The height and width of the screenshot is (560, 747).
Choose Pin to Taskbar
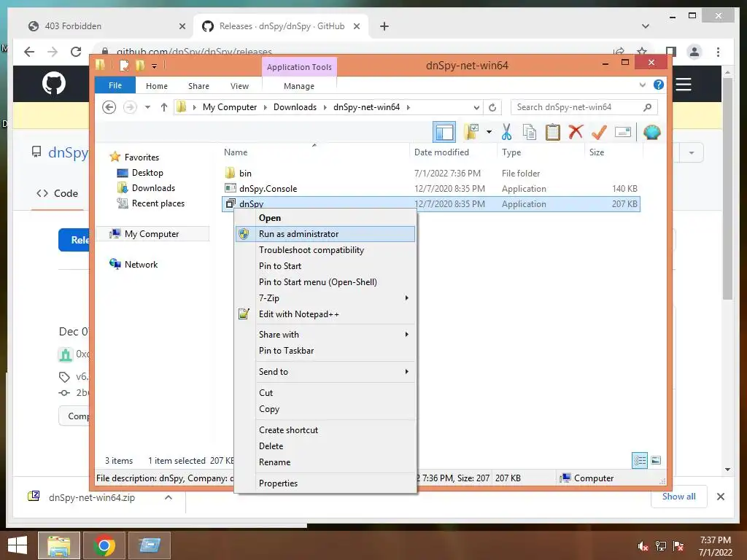[325, 351]
